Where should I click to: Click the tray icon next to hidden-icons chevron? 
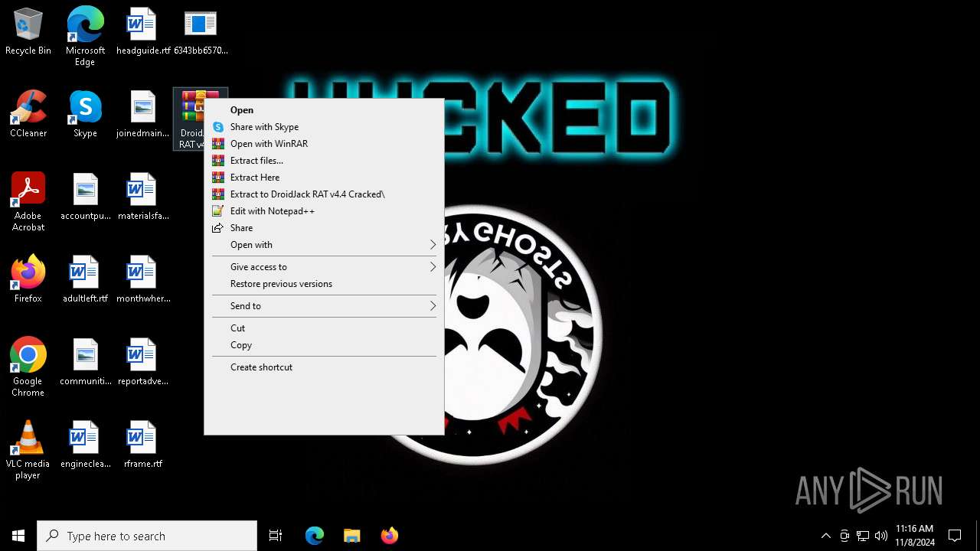tap(844, 536)
